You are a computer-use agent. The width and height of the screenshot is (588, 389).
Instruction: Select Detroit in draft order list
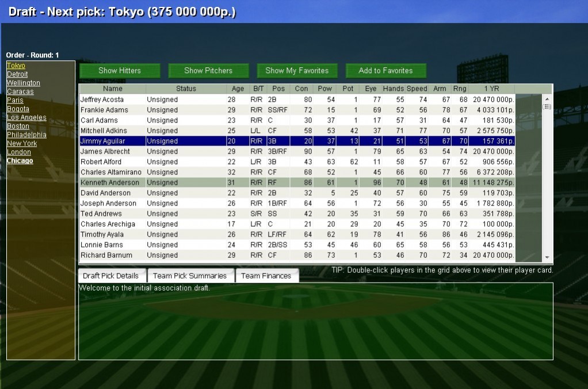pyautogui.click(x=17, y=74)
